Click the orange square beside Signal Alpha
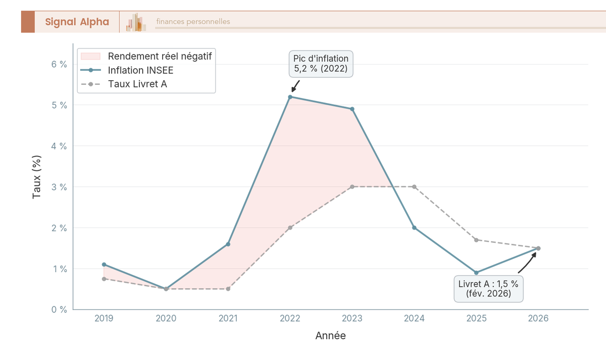 tap(28, 22)
